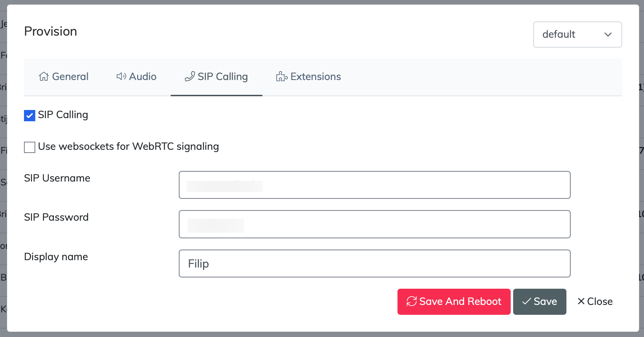The width and height of the screenshot is (644, 337).
Task: Uncheck the SIP Calling checkbox
Action: point(30,116)
